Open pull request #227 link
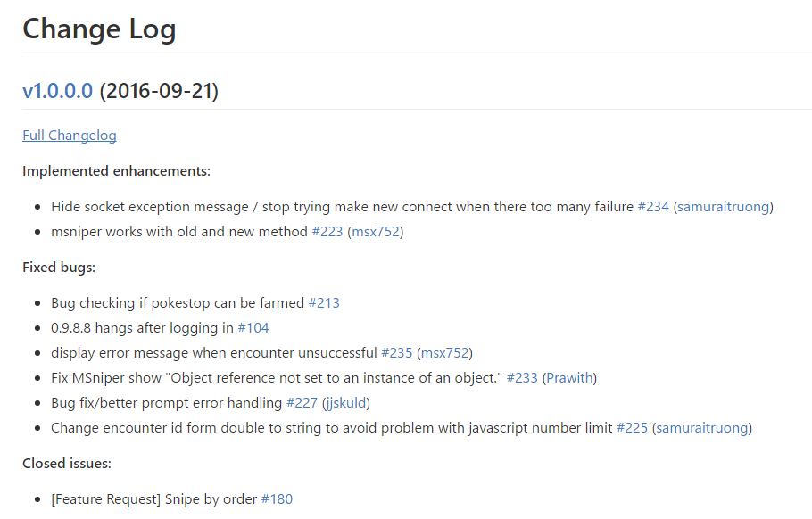Viewport: 812px width, 519px height. pos(302,402)
